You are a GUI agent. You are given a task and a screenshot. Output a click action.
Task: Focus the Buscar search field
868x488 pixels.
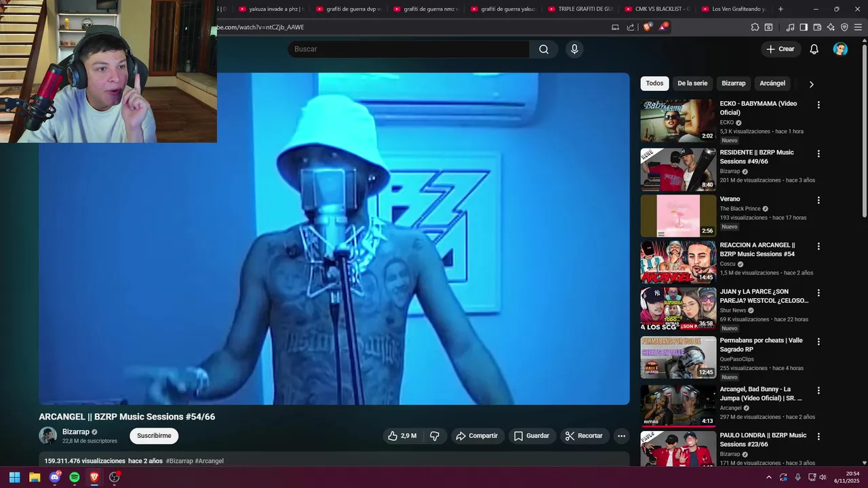[x=409, y=49]
